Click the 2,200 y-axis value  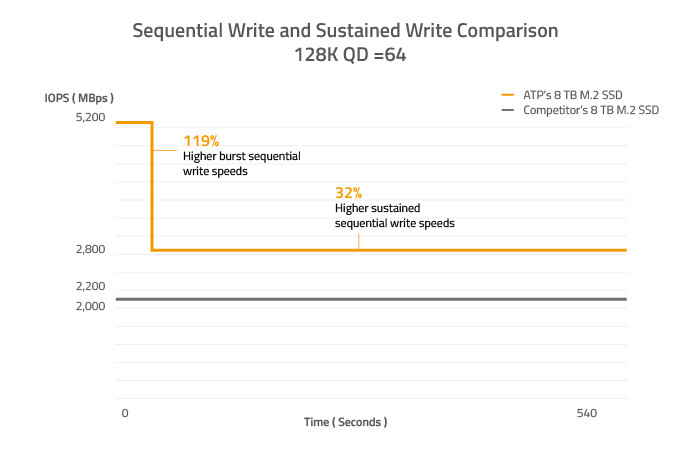[x=90, y=286]
